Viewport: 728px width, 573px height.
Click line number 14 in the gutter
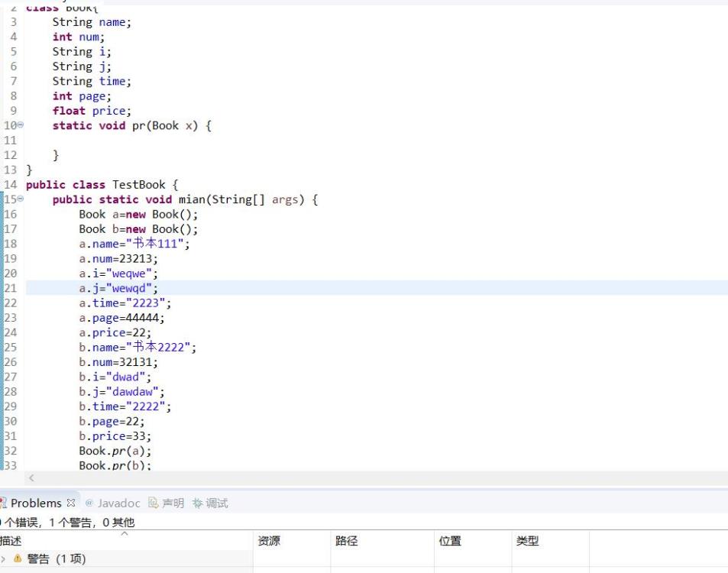[x=10, y=185]
